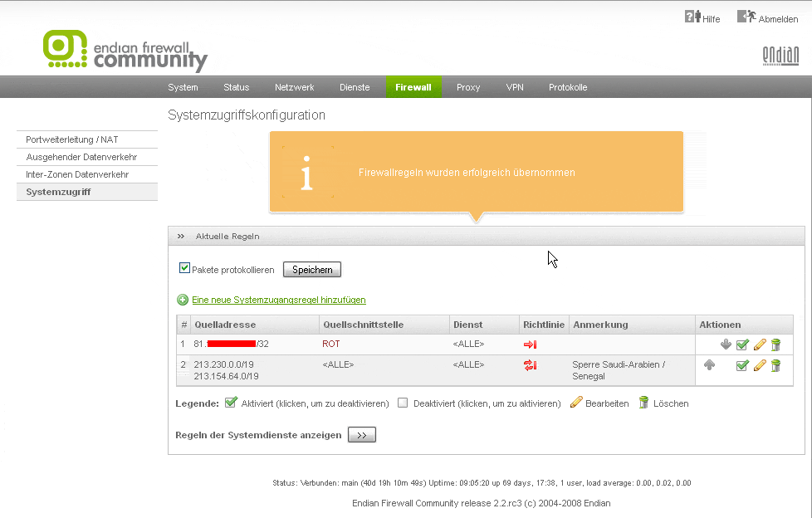Viewport: 812px width, 518px height.
Task: Expand system service rules with >> button
Action: point(361,435)
